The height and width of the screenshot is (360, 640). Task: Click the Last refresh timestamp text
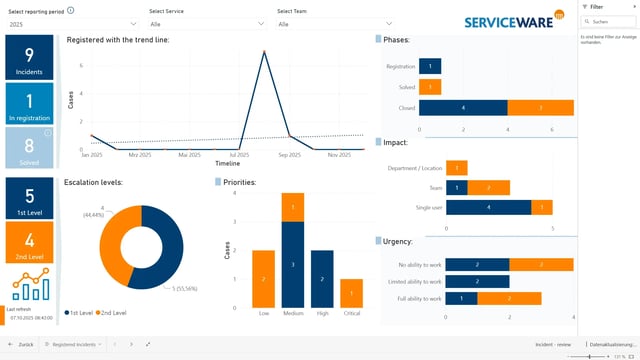point(31,318)
